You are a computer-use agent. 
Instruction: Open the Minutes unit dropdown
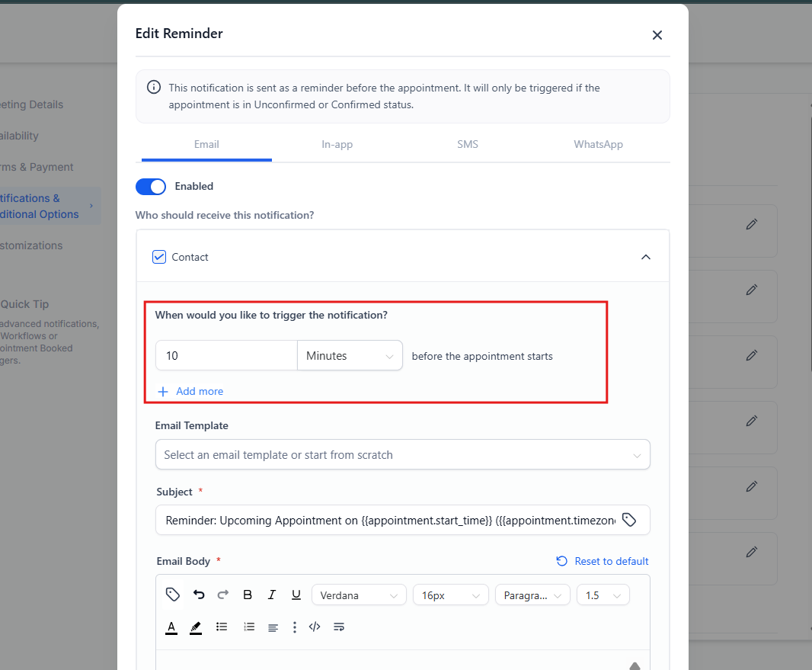[350, 355]
